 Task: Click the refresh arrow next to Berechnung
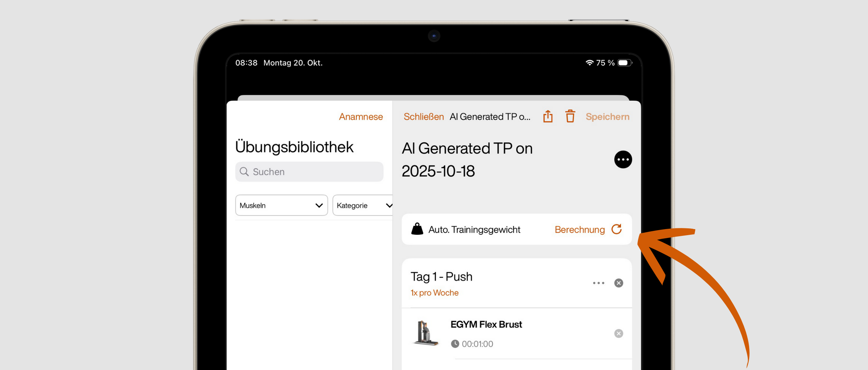(616, 229)
